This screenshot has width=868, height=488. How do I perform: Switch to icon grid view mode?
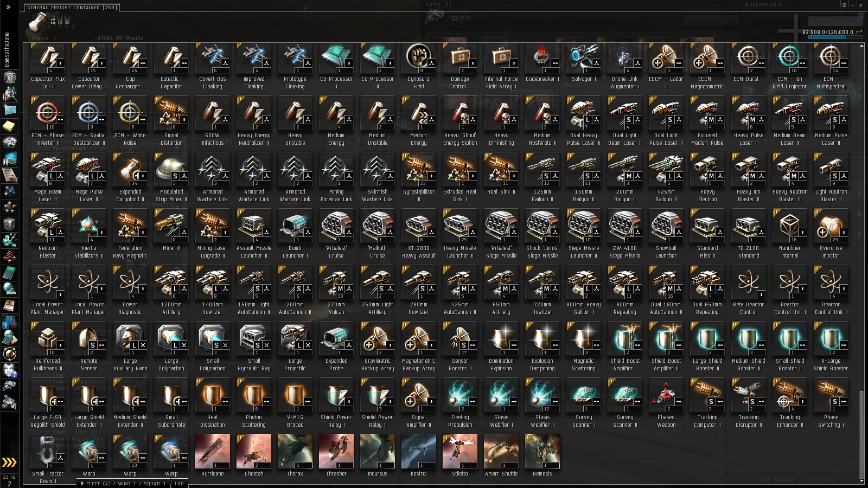point(53,21)
